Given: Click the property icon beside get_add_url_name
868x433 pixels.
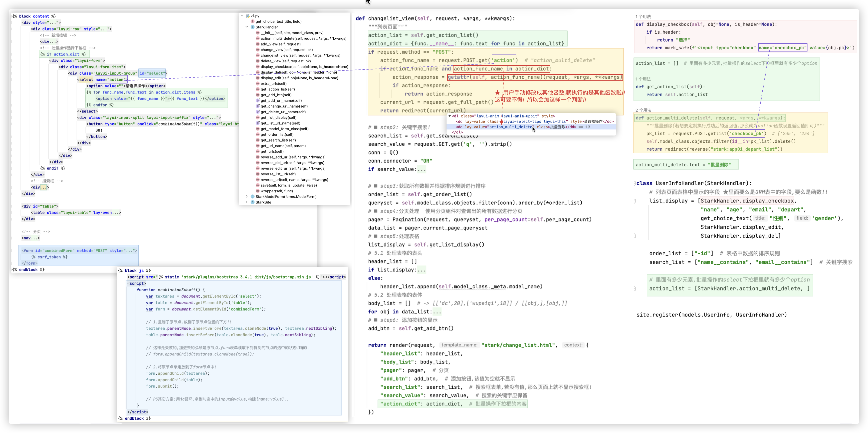Looking at the screenshot, I should 257,101.
